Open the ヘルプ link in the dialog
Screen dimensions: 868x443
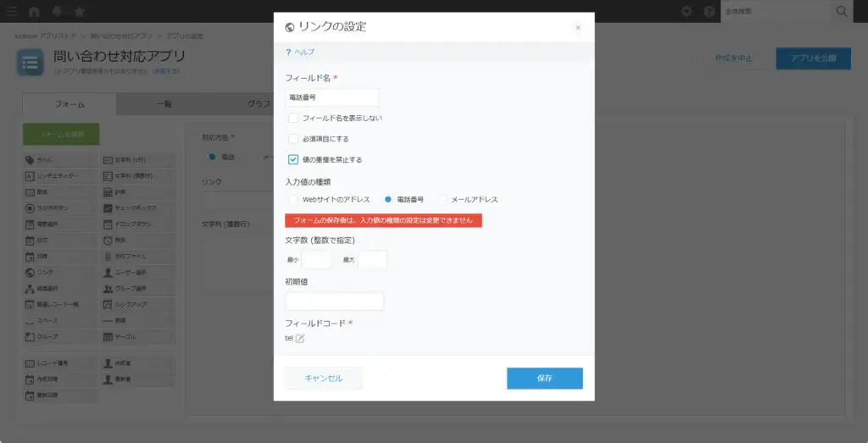click(x=300, y=52)
